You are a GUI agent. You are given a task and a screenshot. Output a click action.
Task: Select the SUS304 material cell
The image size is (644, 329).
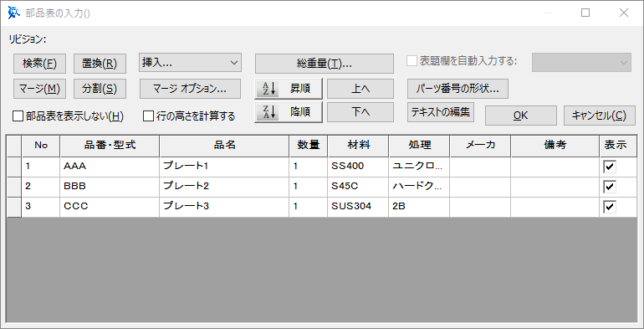point(358,207)
